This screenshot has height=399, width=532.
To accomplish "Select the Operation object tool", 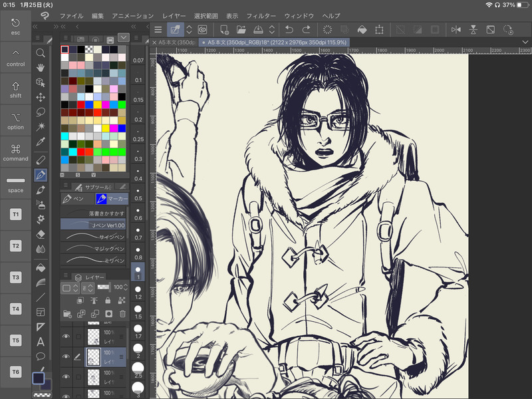I will click(41, 82).
